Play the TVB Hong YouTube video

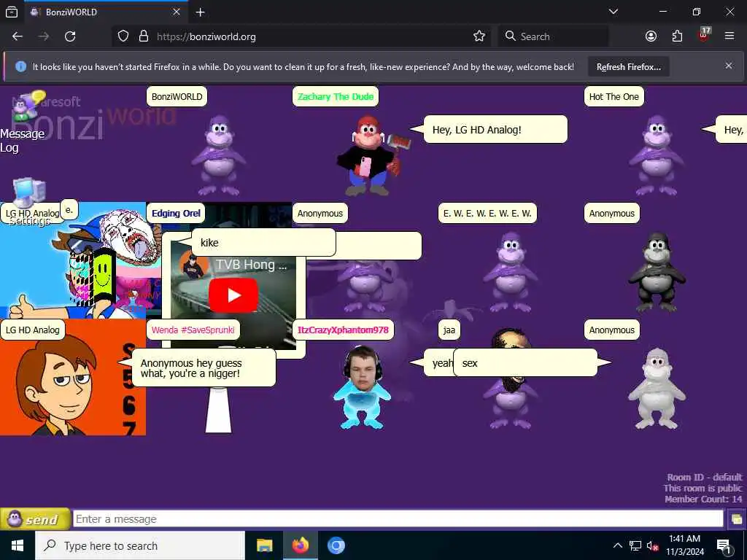(233, 295)
